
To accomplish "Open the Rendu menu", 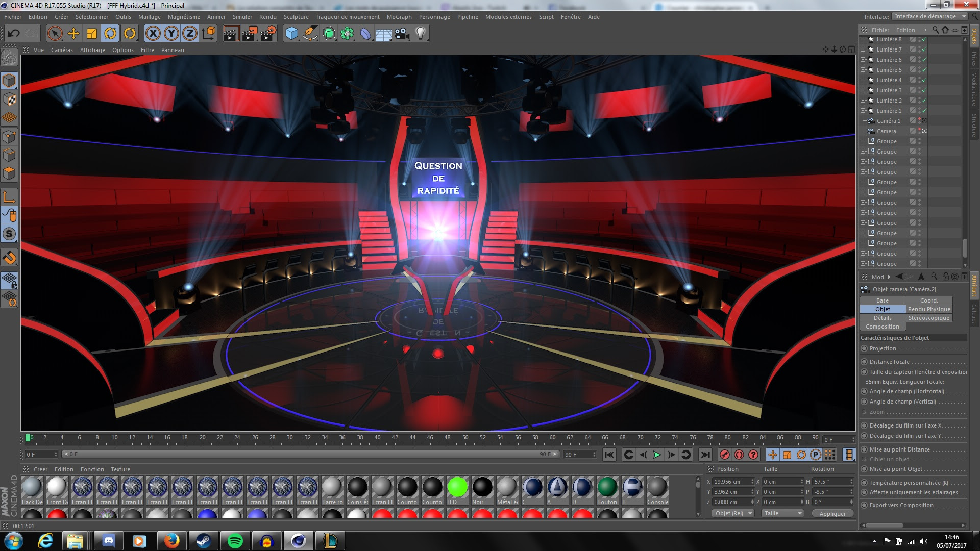I will 267,17.
